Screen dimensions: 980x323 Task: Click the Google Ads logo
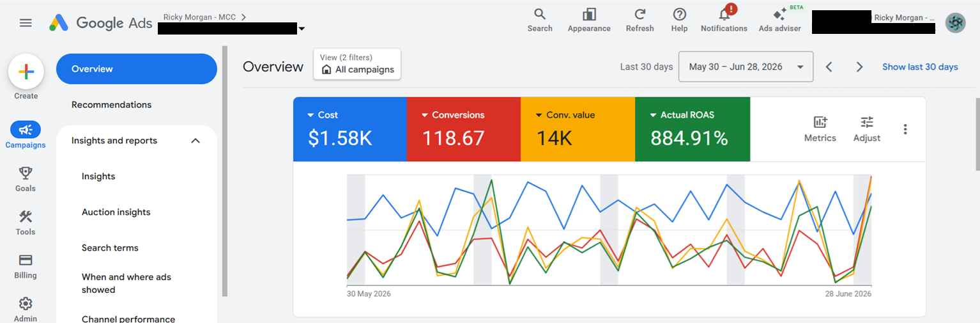(x=101, y=23)
